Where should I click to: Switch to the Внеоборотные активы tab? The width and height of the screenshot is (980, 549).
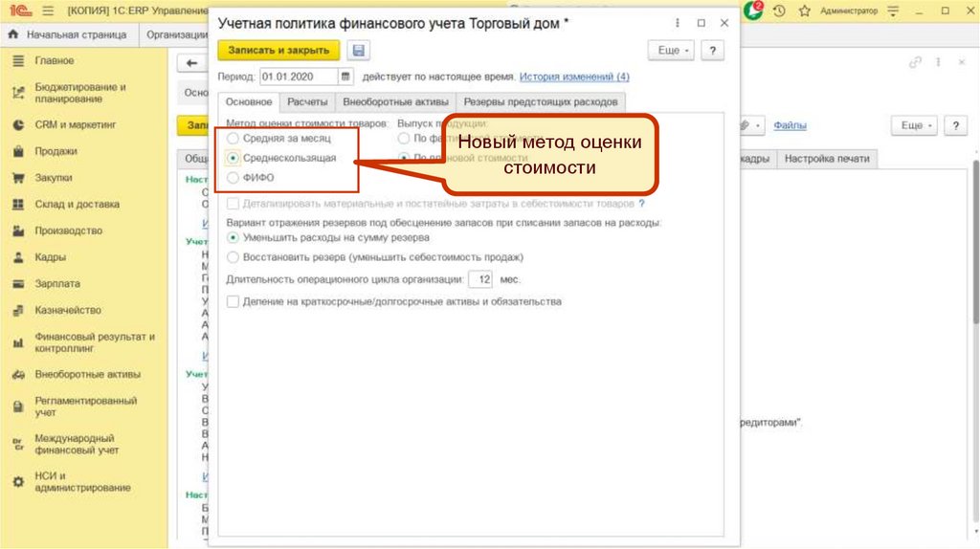395,101
